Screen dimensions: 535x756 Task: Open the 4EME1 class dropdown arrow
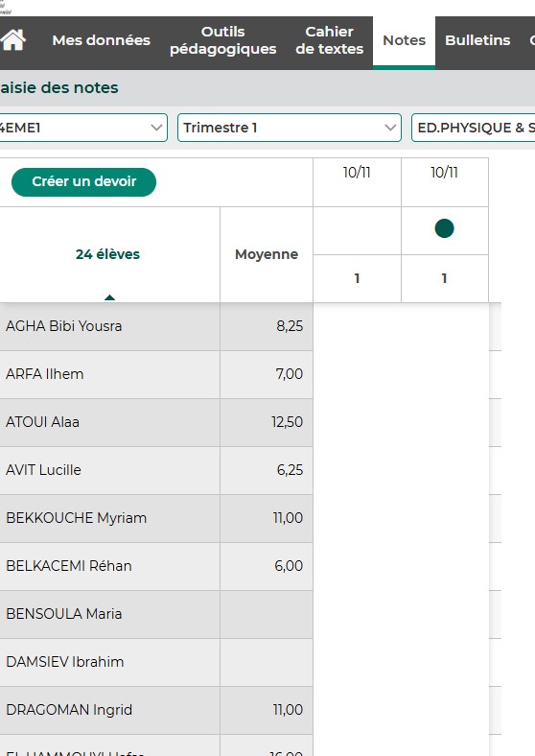click(156, 128)
